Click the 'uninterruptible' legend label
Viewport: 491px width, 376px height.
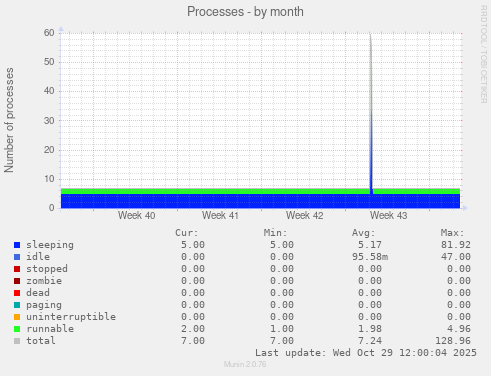coord(71,317)
